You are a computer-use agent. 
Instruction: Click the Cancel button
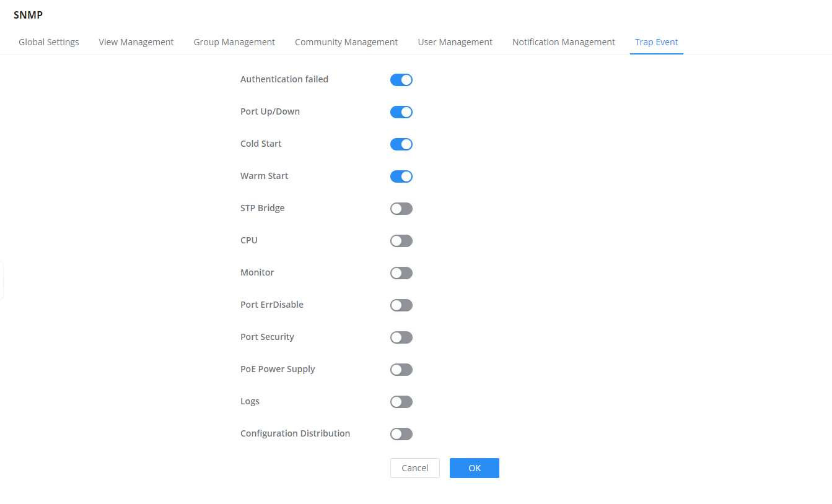(415, 468)
